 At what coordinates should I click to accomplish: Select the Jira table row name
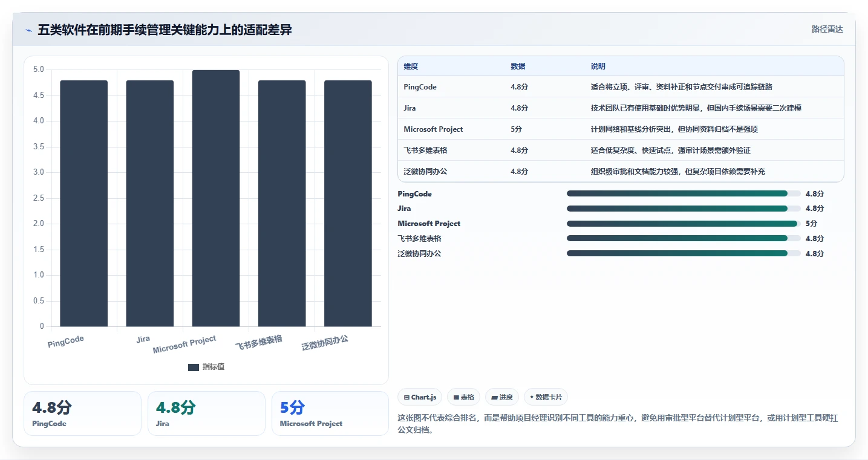click(x=410, y=108)
